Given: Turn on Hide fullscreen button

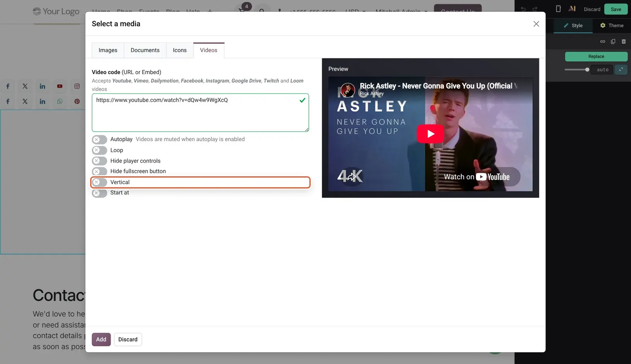Looking at the screenshot, I should coord(99,172).
